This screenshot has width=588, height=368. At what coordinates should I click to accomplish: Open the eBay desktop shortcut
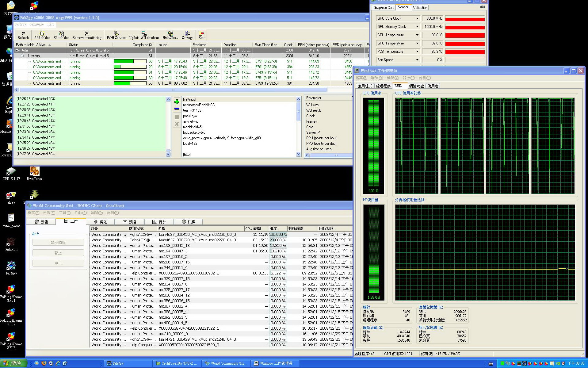coord(11,197)
